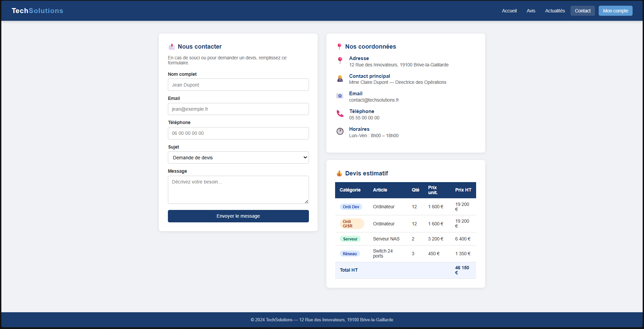
Task: Focus the Nom complet input field
Action: click(238, 85)
